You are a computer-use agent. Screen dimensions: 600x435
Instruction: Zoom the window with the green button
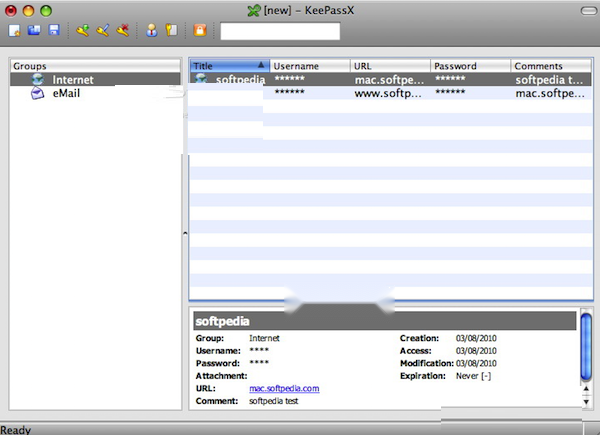pos(46,11)
